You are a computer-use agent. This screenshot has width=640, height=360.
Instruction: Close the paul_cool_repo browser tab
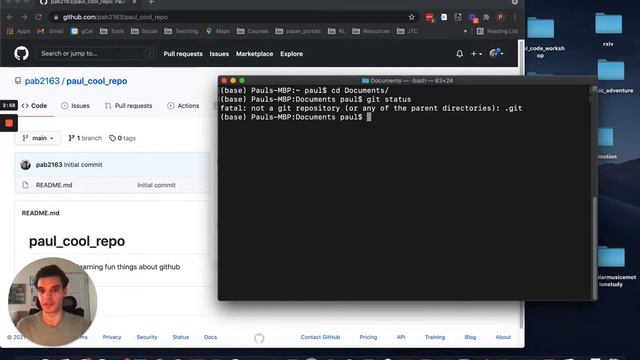(x=134, y=2)
